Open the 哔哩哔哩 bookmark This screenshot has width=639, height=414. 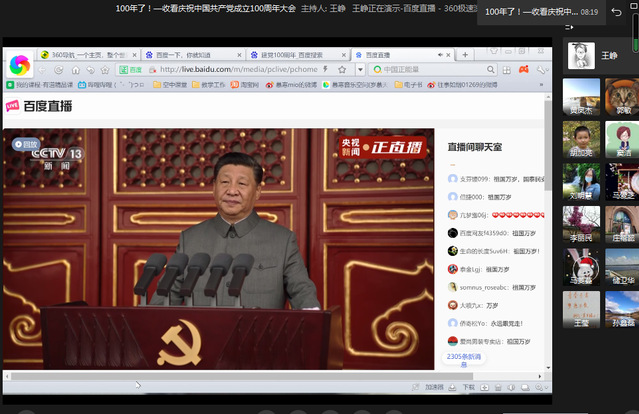[111, 85]
